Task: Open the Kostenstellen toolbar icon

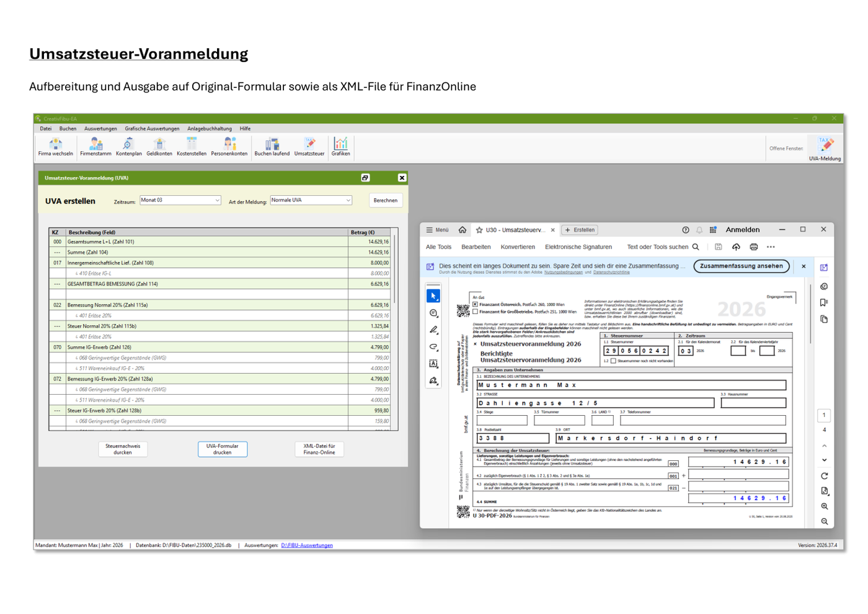Action: pyautogui.click(x=192, y=147)
